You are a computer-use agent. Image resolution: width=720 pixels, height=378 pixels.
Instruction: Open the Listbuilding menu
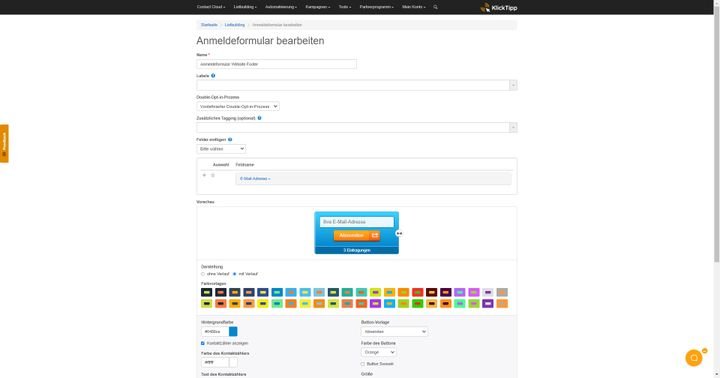tap(245, 7)
